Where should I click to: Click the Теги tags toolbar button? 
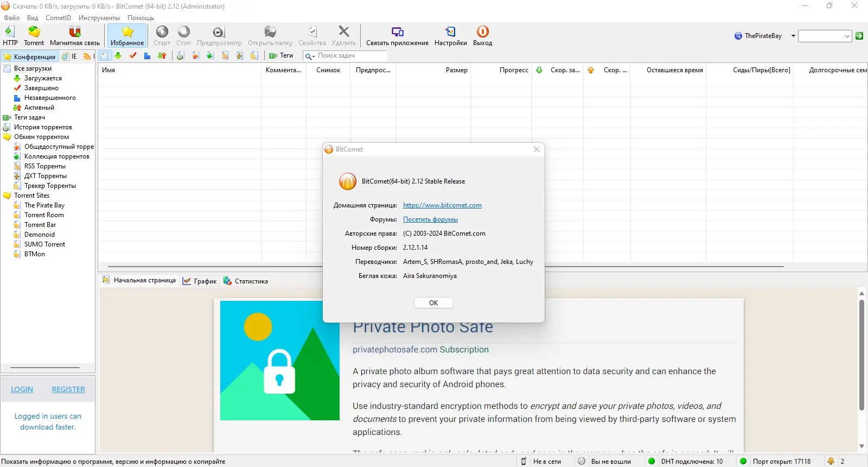coord(281,55)
